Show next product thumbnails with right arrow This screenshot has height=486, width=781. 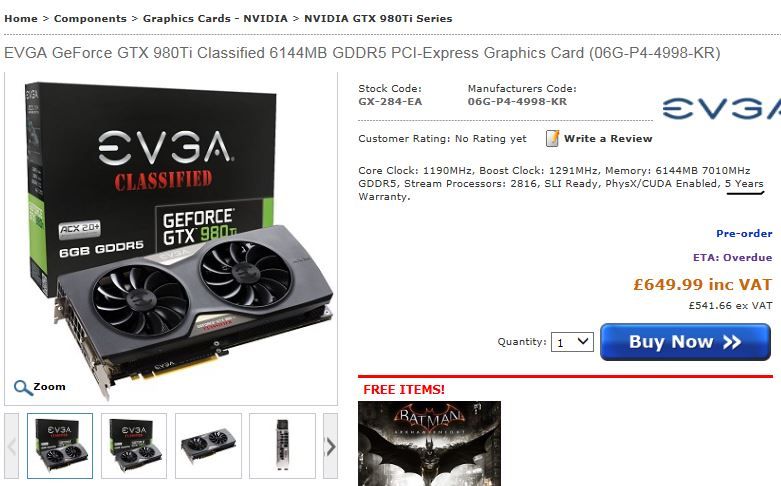click(330, 446)
